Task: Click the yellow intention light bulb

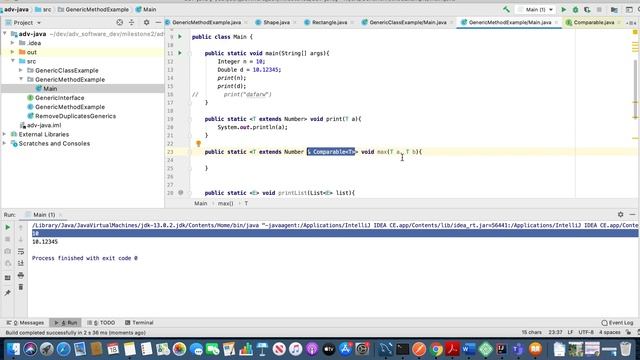Action: point(198,144)
